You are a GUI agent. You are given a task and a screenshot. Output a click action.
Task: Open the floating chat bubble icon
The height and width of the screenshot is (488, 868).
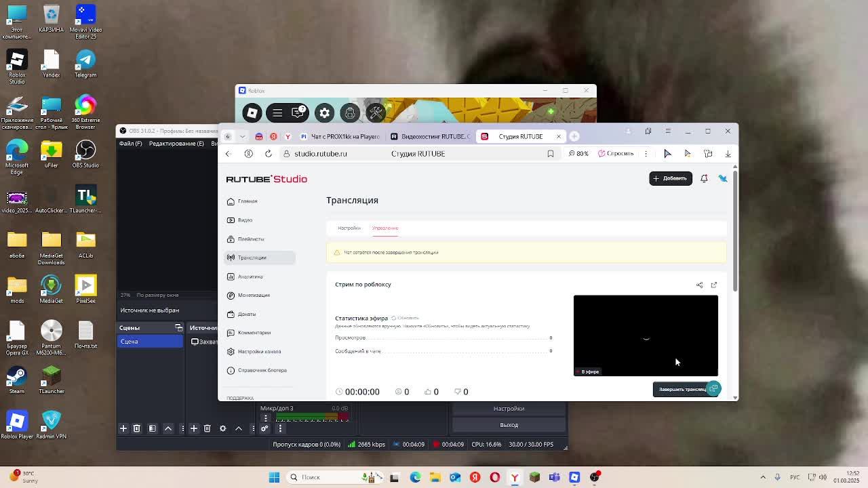713,388
